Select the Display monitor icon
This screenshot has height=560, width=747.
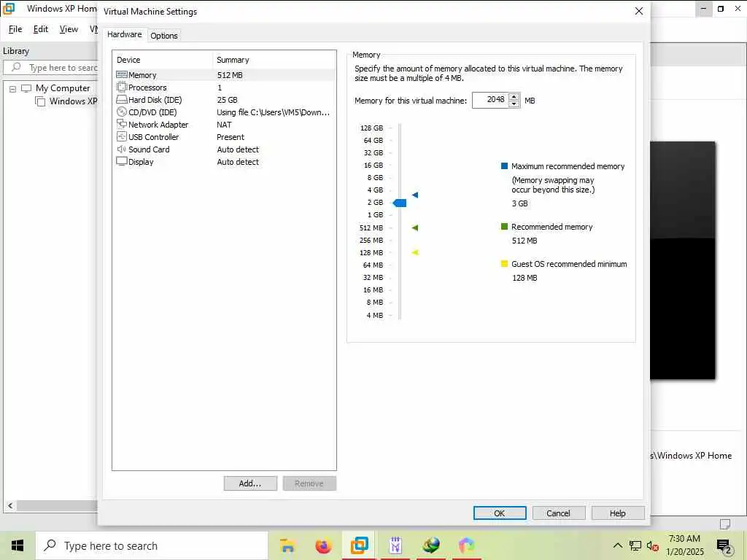point(122,161)
